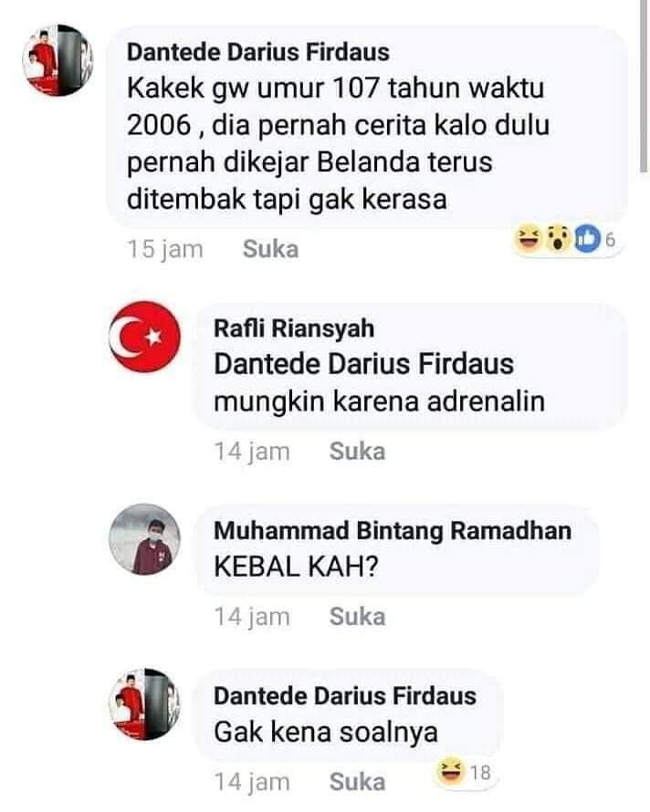The width and height of the screenshot is (650, 812).
Task: Click the 15 jam timestamp
Action: click(165, 249)
